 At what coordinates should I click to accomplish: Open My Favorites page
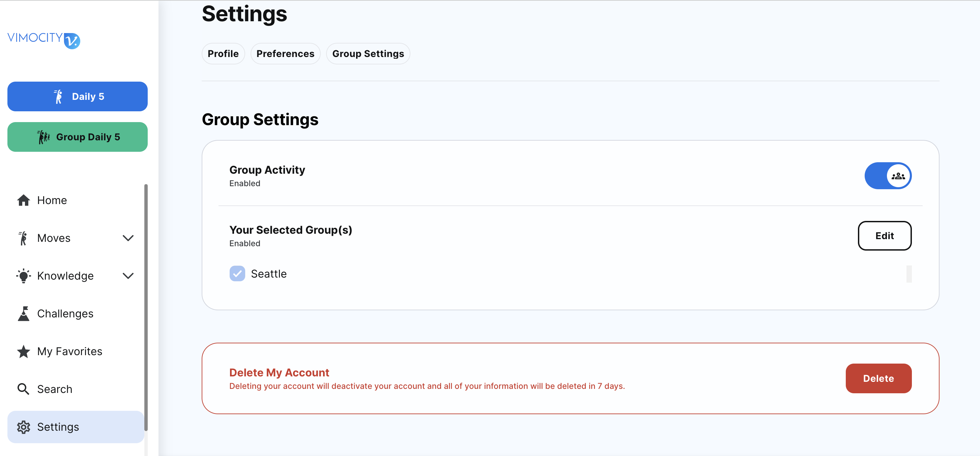pyautogui.click(x=76, y=351)
